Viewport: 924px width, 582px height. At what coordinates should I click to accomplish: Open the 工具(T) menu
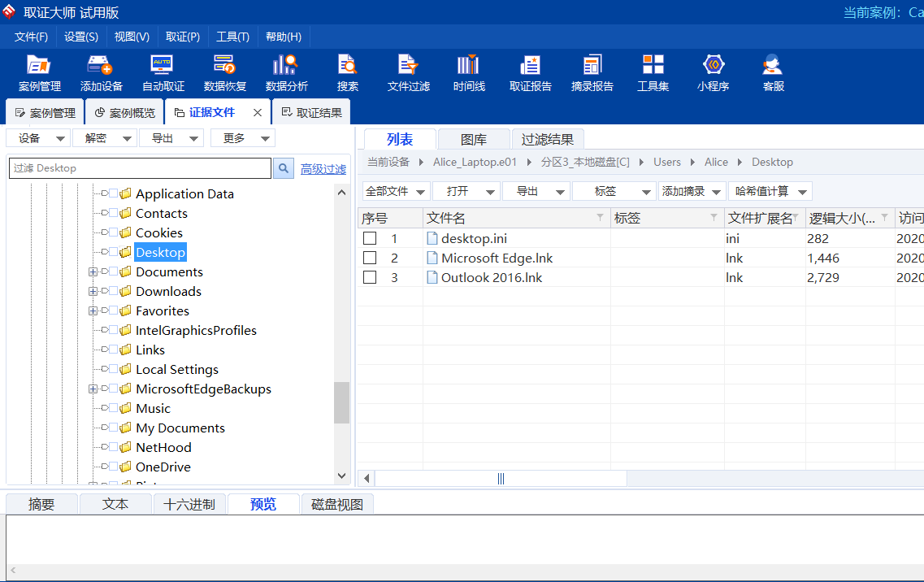(x=232, y=37)
